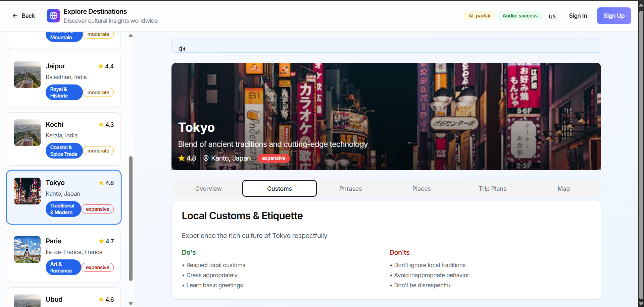
Task: Click the audio player bar
Action: tap(386, 46)
